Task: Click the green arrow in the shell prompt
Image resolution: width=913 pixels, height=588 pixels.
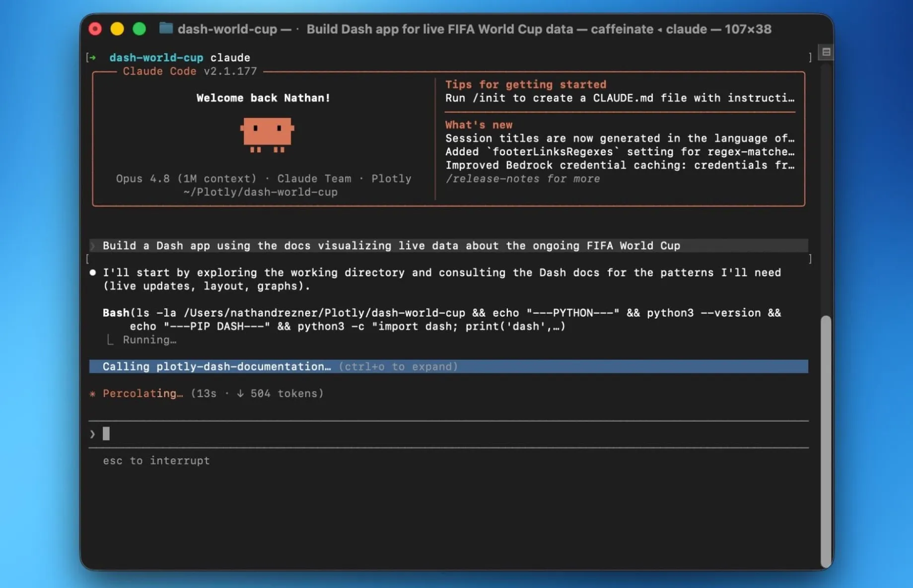Action: click(x=92, y=58)
